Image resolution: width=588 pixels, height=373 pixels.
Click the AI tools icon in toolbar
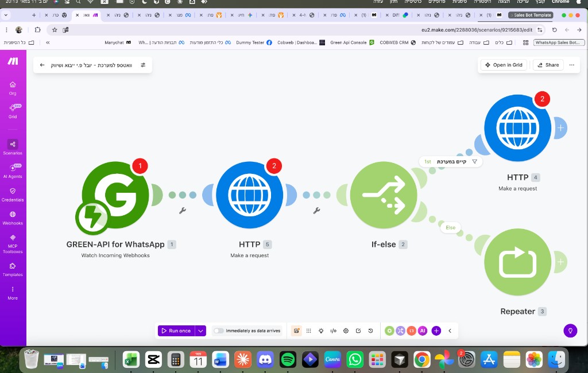pos(423,331)
